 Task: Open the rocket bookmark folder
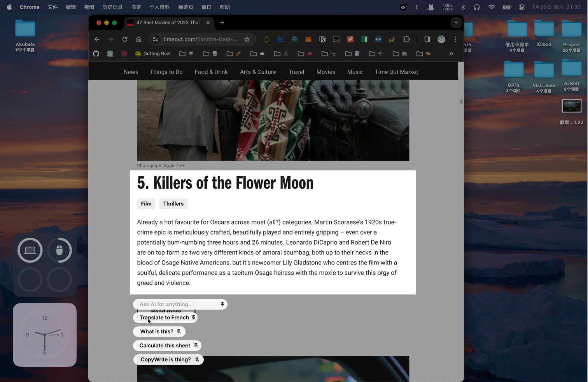pos(234,54)
